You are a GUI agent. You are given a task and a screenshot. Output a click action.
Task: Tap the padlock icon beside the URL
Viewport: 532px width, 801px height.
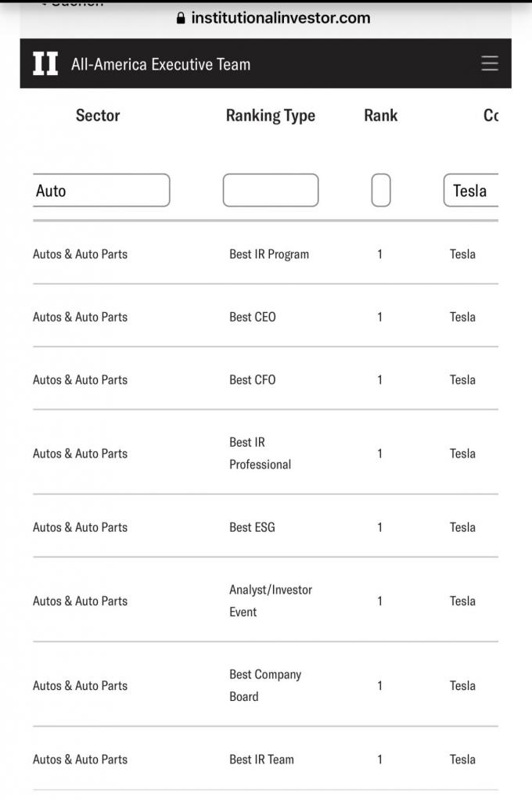point(181,19)
